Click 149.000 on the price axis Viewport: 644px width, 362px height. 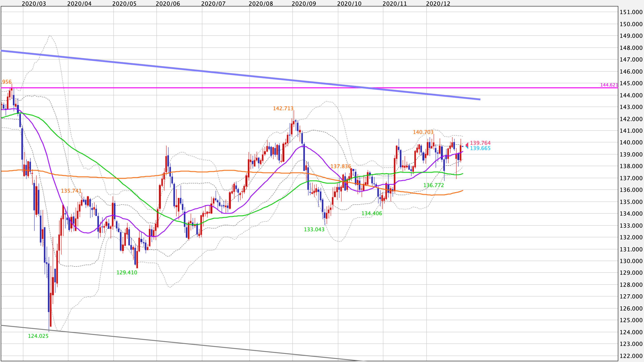coord(631,36)
